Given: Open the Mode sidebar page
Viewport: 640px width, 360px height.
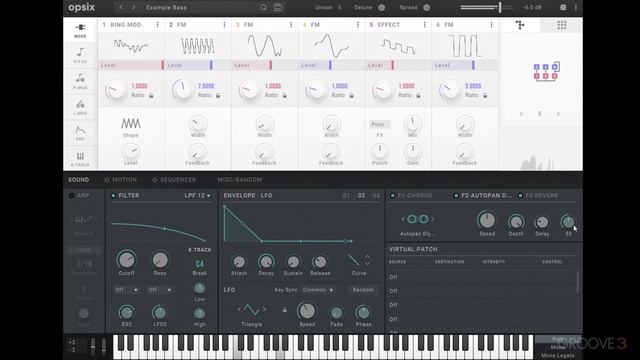Looking at the screenshot, I should click(80, 30).
